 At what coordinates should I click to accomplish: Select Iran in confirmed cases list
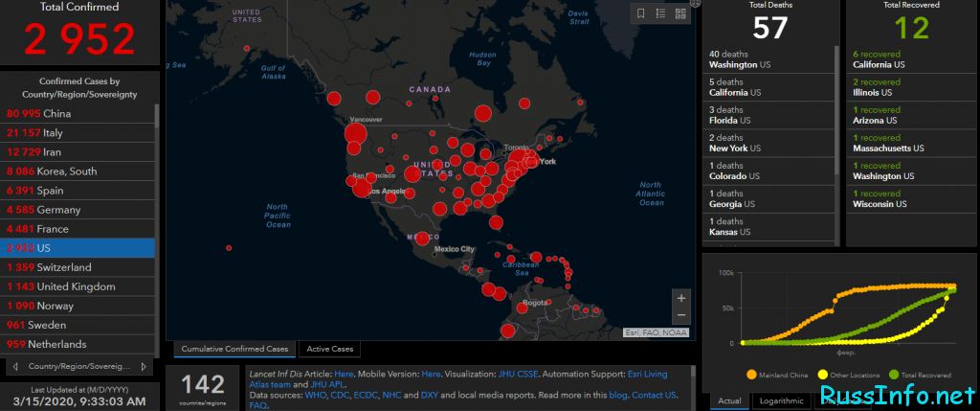(78, 152)
